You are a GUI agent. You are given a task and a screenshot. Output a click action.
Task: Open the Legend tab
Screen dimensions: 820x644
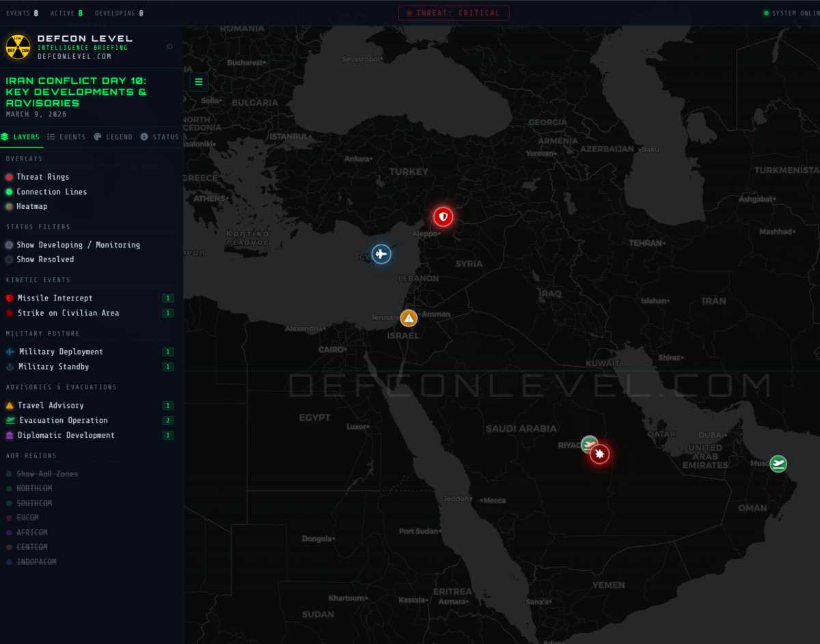point(113,137)
